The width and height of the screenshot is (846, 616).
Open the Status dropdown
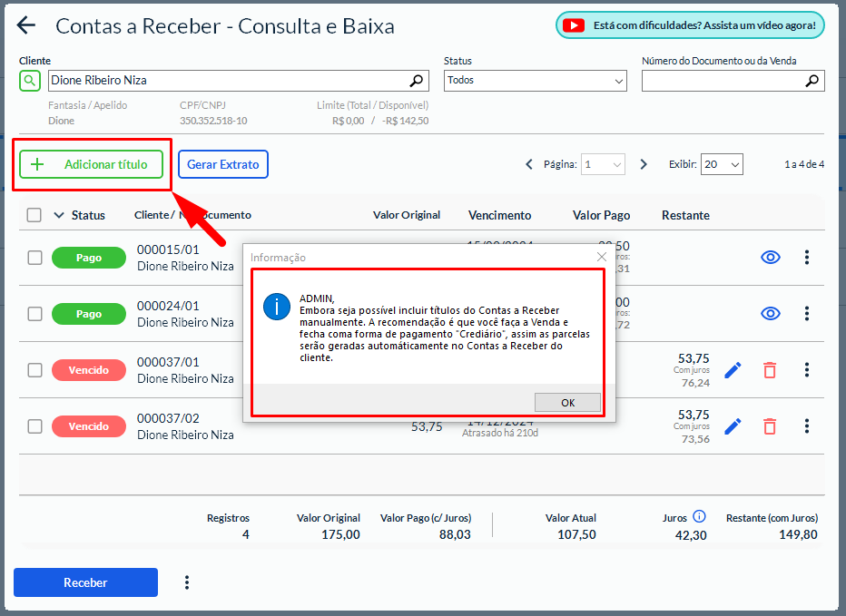point(536,81)
